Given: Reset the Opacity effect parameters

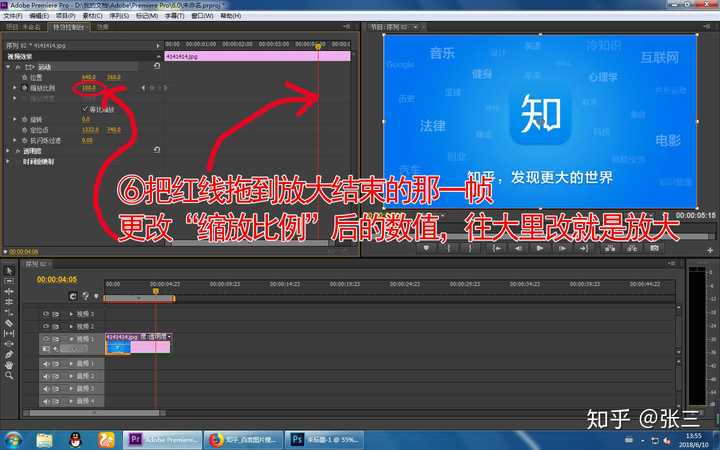Looking at the screenshot, I should [157, 150].
